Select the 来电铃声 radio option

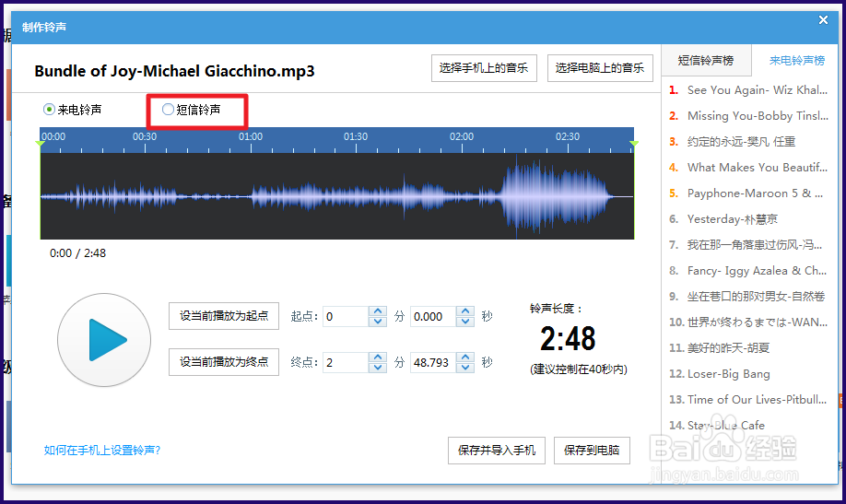point(73,110)
